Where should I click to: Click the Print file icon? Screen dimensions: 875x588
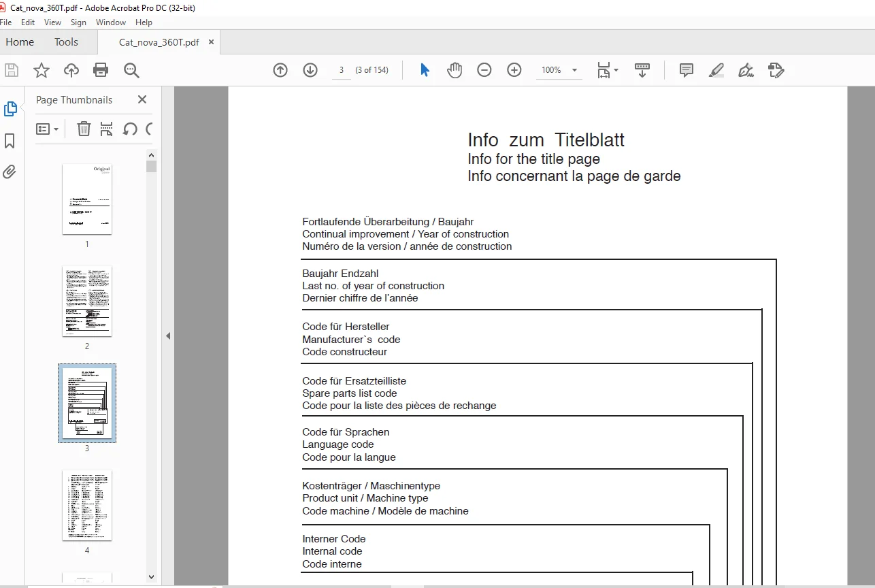pyautogui.click(x=101, y=70)
